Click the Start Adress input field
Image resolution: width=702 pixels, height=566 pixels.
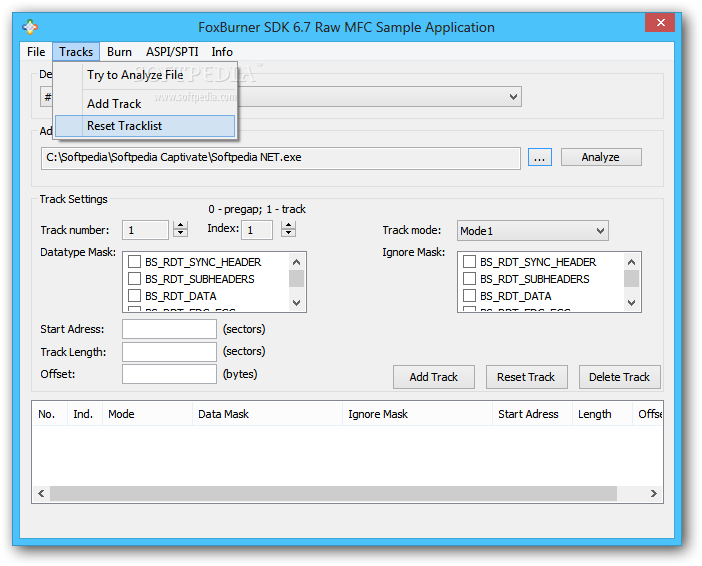[169, 329]
